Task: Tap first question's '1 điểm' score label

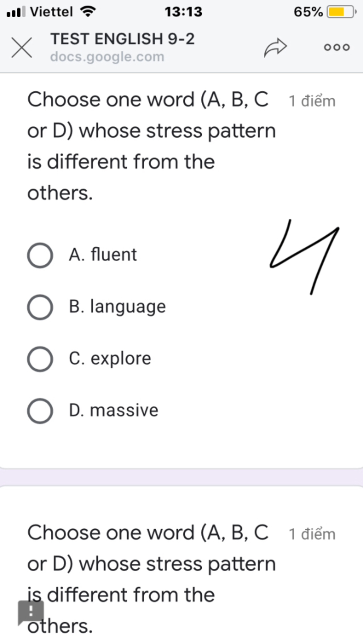Action: 312,101
